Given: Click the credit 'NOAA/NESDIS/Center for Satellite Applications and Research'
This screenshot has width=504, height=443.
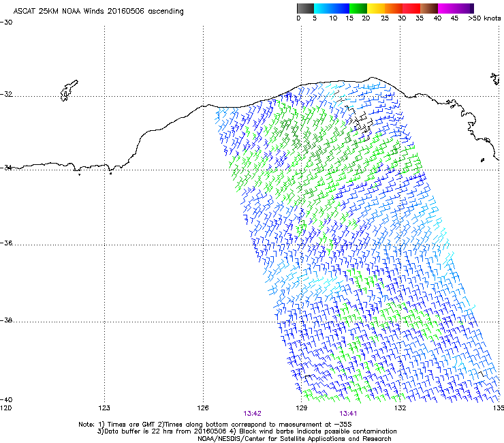Looking at the screenshot, I should (x=294, y=439).
